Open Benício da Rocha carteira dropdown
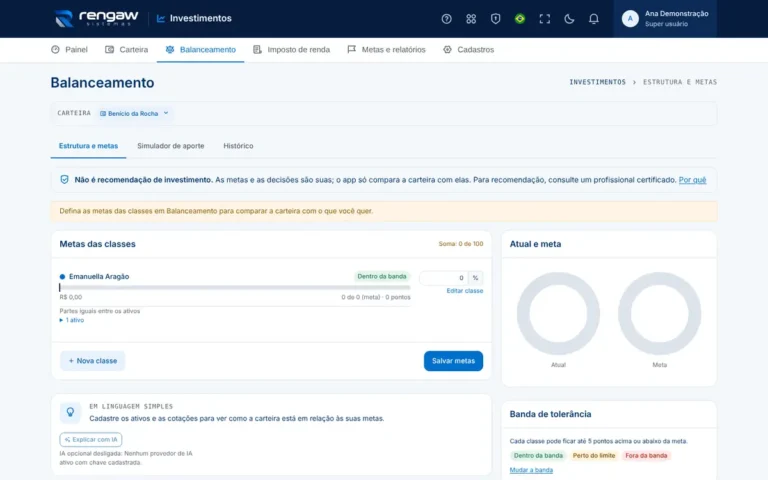Image resolution: width=768 pixels, height=480 pixels. 134,113
